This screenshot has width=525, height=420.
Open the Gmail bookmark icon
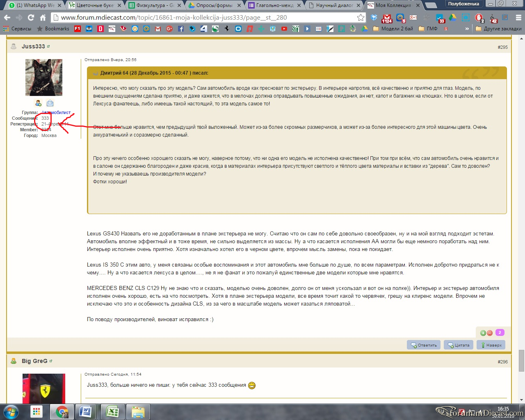tap(158, 29)
